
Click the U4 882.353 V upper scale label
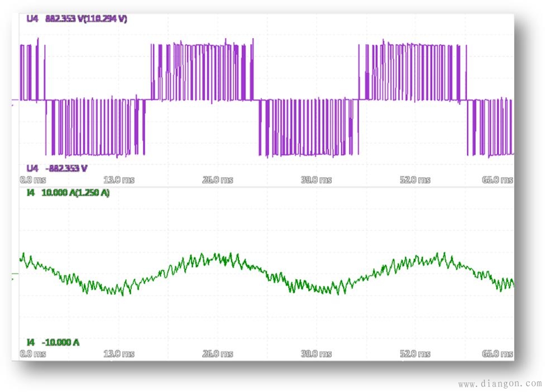(77, 19)
